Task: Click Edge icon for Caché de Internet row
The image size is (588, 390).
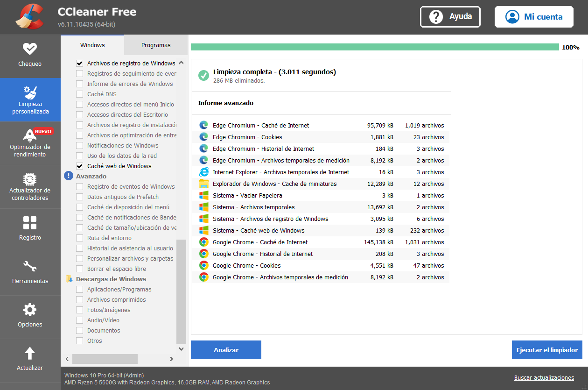Action: (x=203, y=125)
